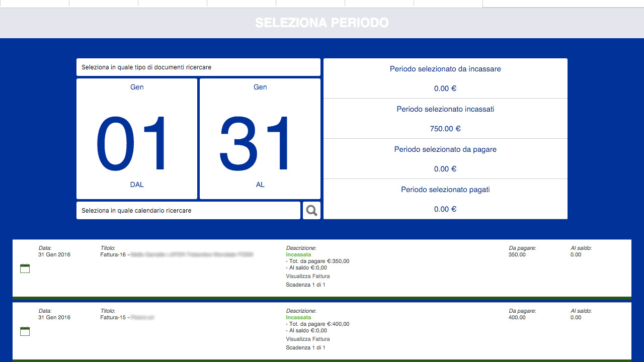Click the SELEZIONA PERIODO header
Screen dimensions: 644x362
[322, 23]
